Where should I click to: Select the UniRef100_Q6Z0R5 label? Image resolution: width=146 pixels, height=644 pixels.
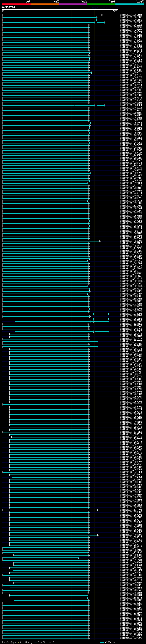tap(131, 331)
